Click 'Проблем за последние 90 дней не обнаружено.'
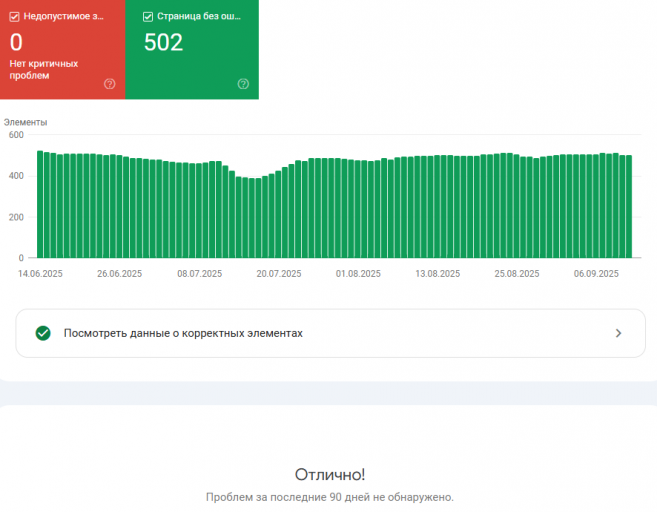Viewport: 657px width, 512px height. pyautogui.click(x=330, y=497)
